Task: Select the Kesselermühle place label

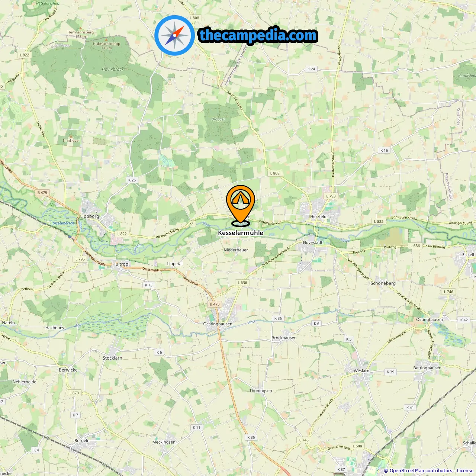Action: point(241,233)
